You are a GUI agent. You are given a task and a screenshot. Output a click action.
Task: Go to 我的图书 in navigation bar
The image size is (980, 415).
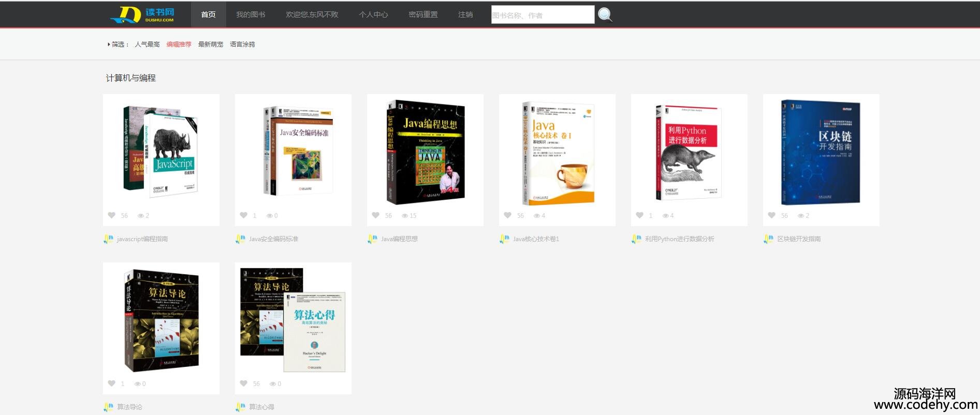pyautogui.click(x=251, y=14)
